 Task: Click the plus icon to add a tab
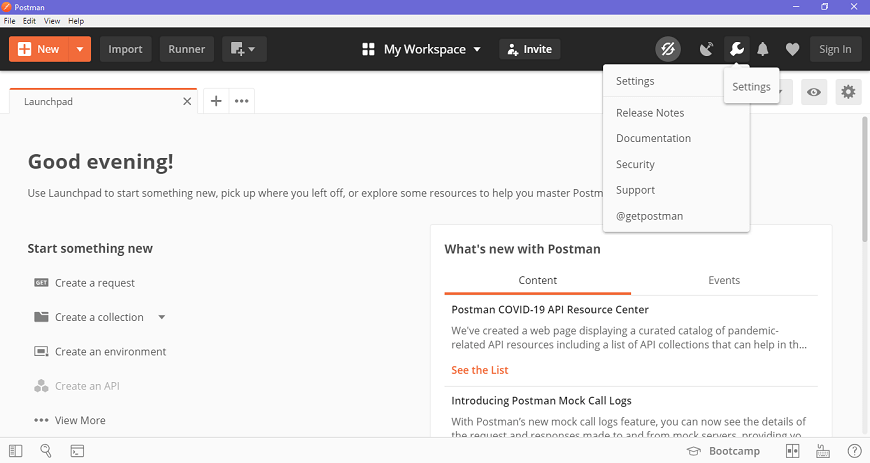point(216,101)
